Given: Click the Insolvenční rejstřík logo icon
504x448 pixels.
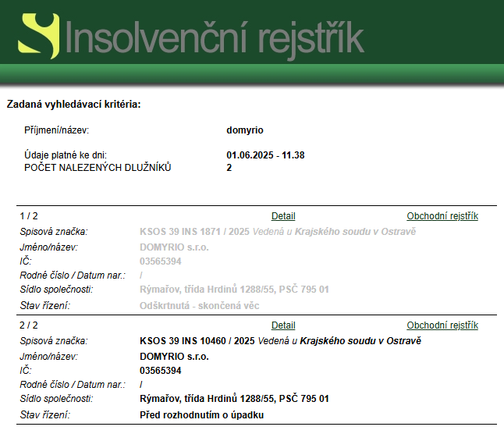Looking at the screenshot, I should tap(39, 36).
